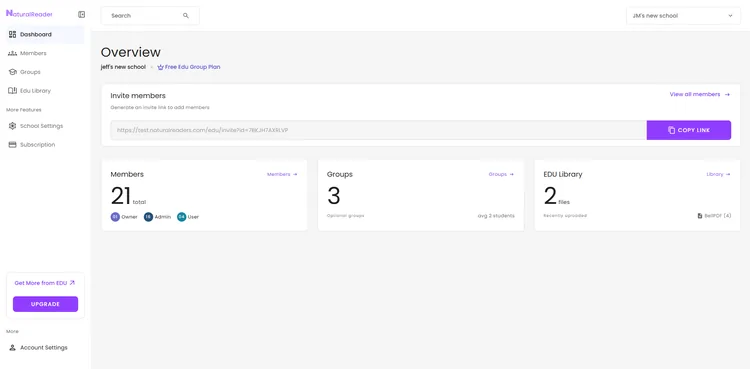Click the User count badge

181,217
